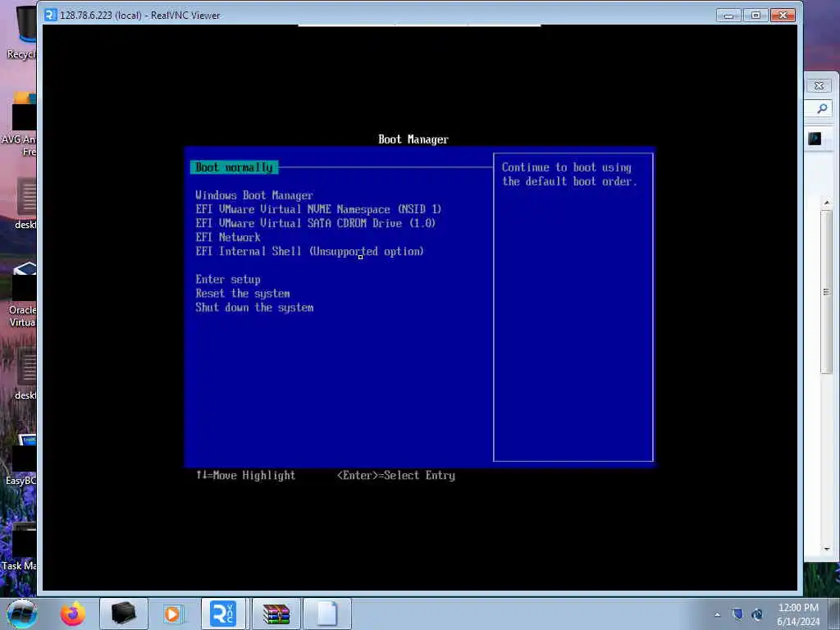Open the Task Manager desktop shortcut
This screenshot has height=630, width=840.
click(x=21, y=546)
